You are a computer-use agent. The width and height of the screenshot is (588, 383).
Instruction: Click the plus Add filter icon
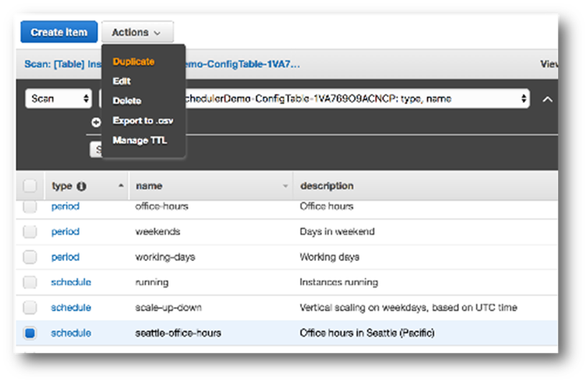point(96,123)
